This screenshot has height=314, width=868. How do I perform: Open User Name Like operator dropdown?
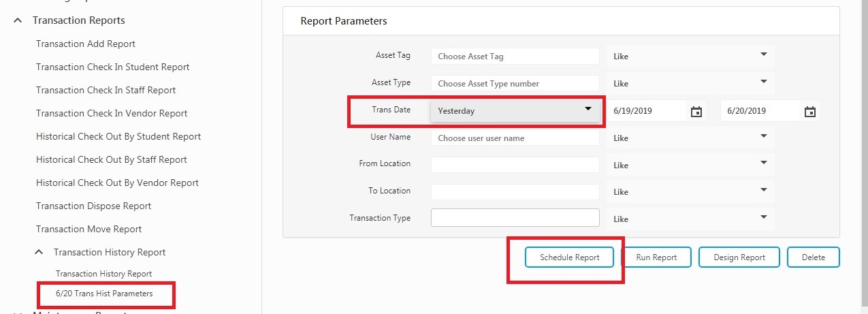(x=690, y=138)
